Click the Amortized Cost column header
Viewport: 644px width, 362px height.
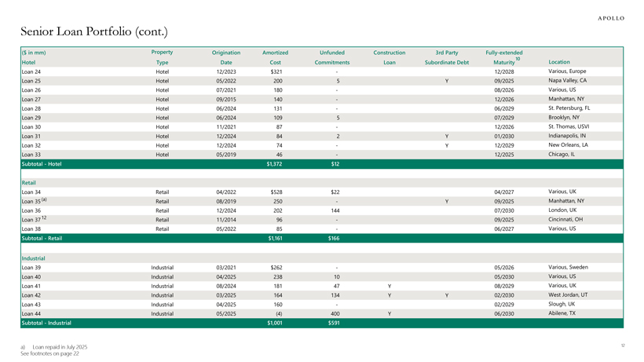pos(275,57)
